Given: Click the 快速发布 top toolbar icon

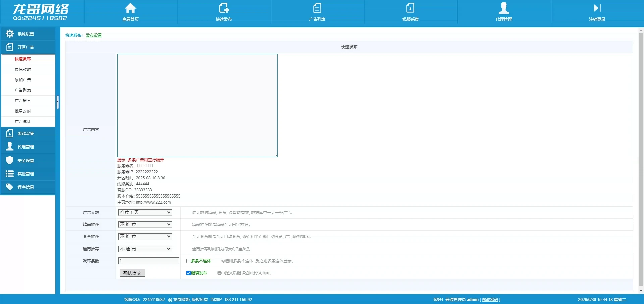Looking at the screenshot, I should 224,8.
